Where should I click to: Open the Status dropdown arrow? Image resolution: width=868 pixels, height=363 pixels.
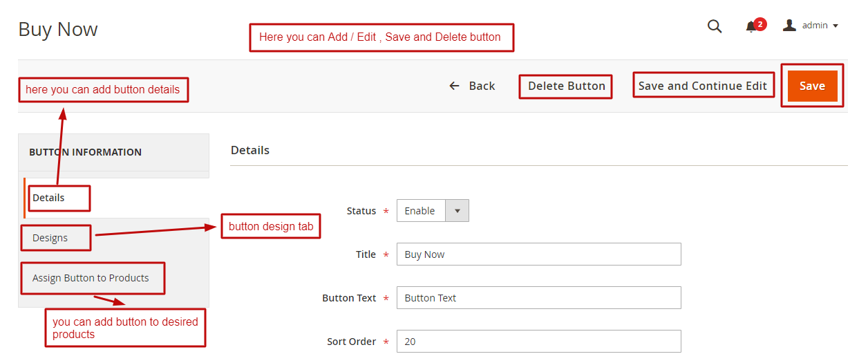(x=457, y=211)
